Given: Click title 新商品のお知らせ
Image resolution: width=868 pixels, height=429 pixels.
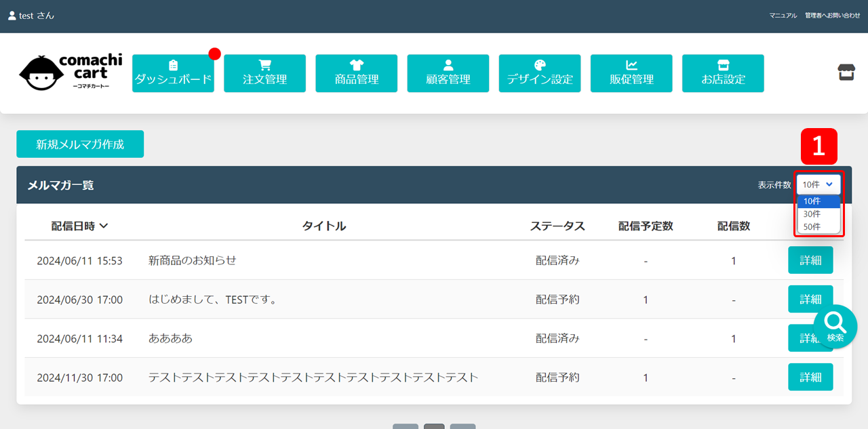Looking at the screenshot, I should point(192,260).
